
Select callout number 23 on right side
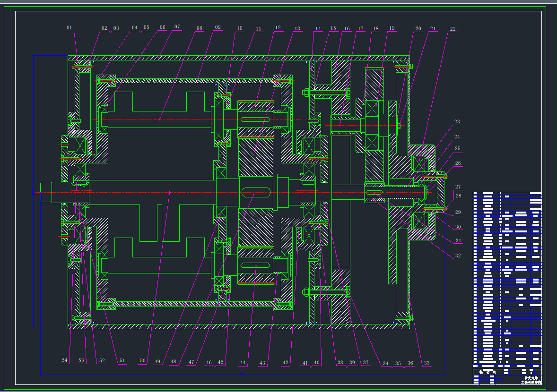point(457,122)
